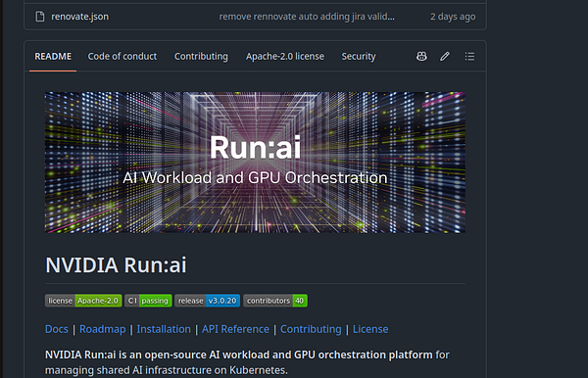Switch to the Code of conduct tab
This screenshot has height=378, width=588.
[122, 56]
